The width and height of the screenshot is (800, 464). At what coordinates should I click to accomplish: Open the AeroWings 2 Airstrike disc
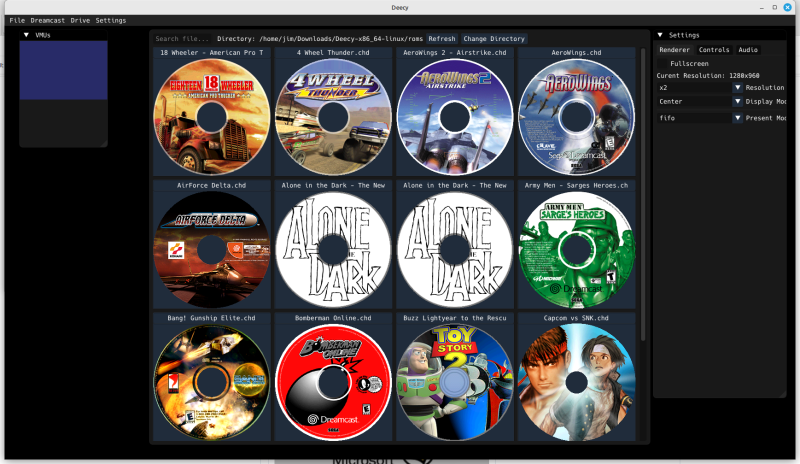coord(455,117)
